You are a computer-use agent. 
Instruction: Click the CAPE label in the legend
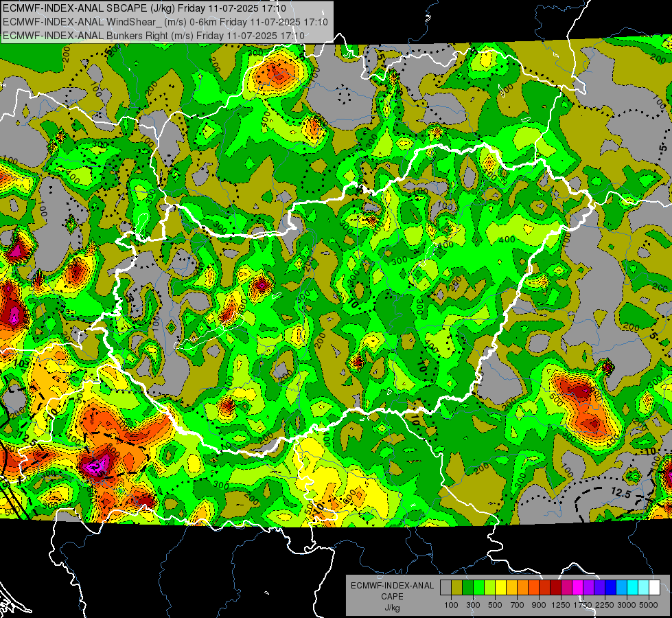click(x=392, y=597)
